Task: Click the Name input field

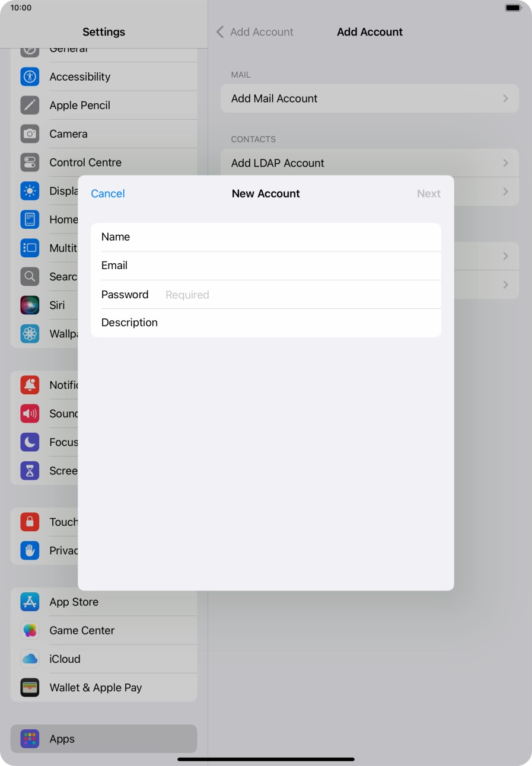Action: coord(267,237)
